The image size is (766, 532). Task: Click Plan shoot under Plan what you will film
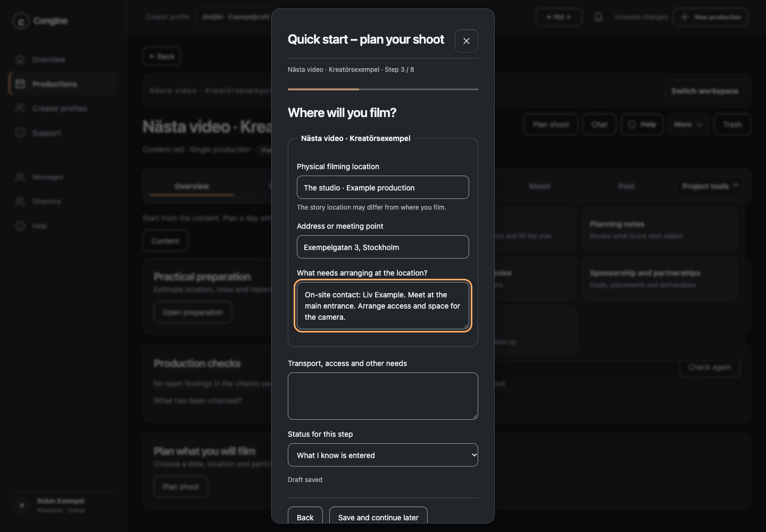181,487
